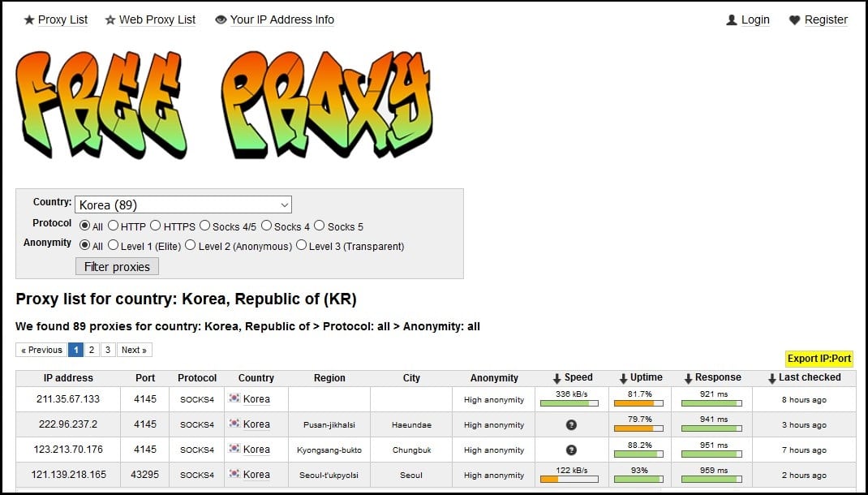Select anonymity All radio button
The image size is (868, 495).
coord(84,245)
